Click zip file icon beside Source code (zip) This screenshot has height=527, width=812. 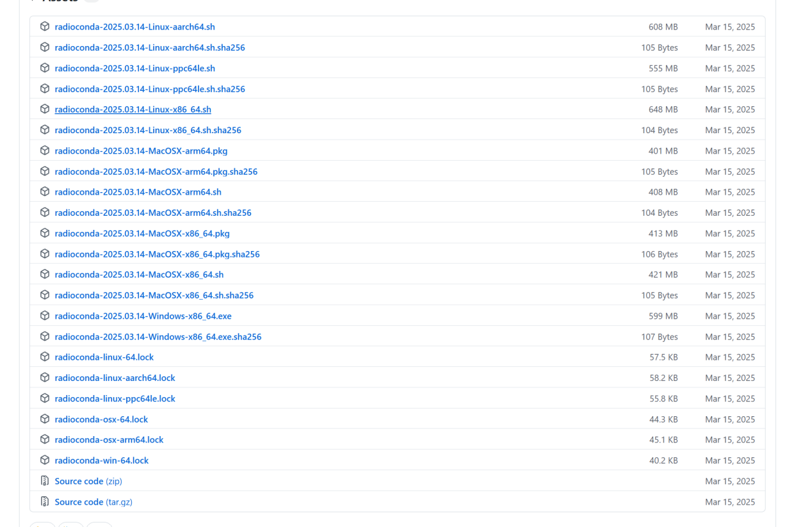point(45,481)
